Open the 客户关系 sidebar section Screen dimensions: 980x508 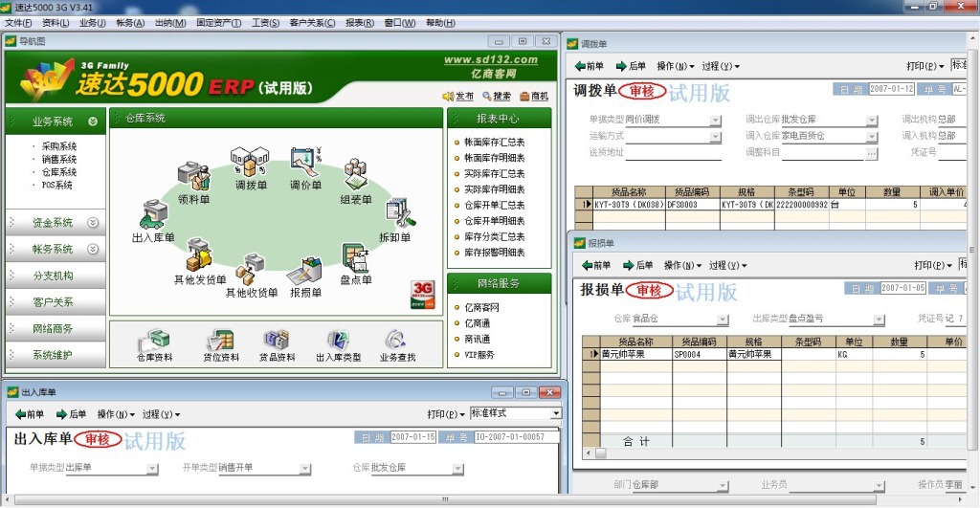pos(54,302)
